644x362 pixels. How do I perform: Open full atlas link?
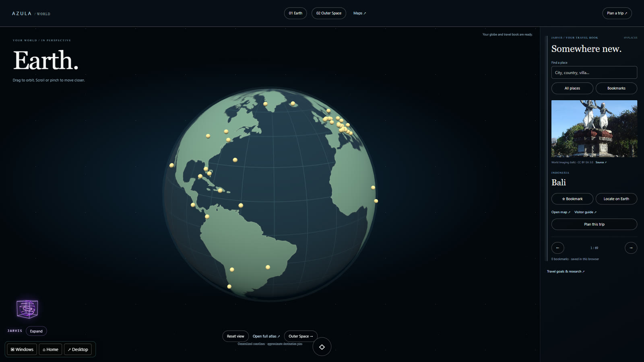[266, 336]
